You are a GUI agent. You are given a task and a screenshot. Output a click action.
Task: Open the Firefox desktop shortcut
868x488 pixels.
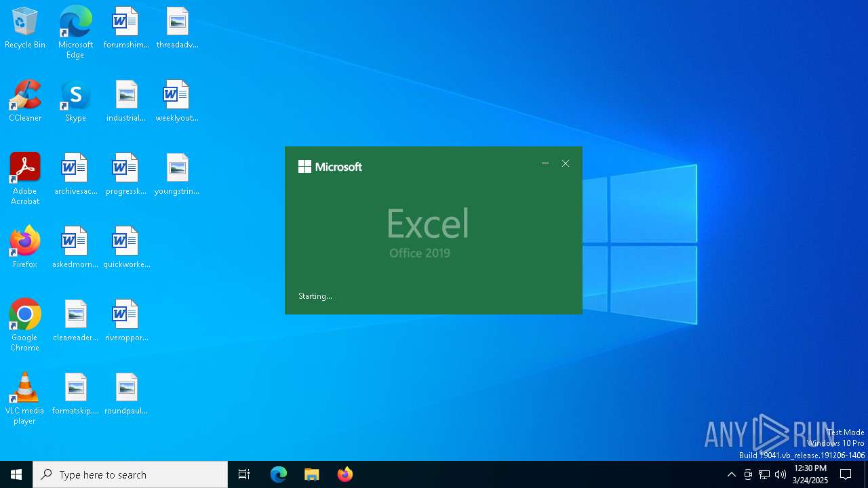click(x=25, y=247)
